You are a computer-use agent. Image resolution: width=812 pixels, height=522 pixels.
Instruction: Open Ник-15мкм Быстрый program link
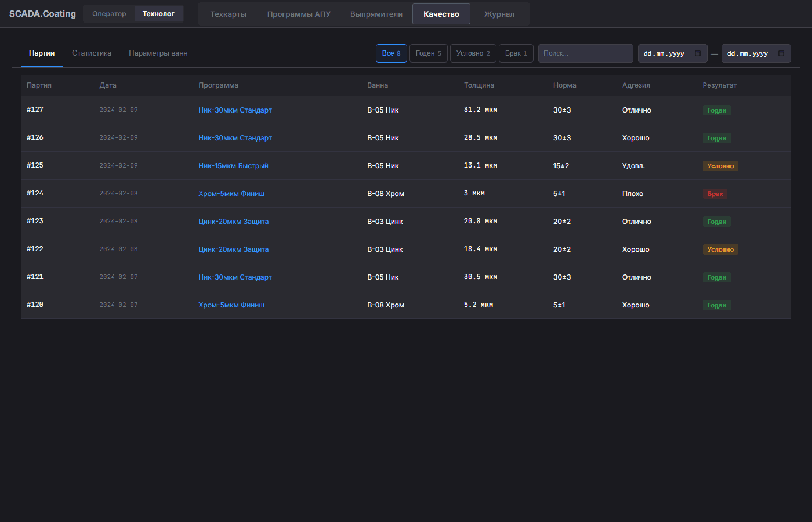[x=233, y=166]
